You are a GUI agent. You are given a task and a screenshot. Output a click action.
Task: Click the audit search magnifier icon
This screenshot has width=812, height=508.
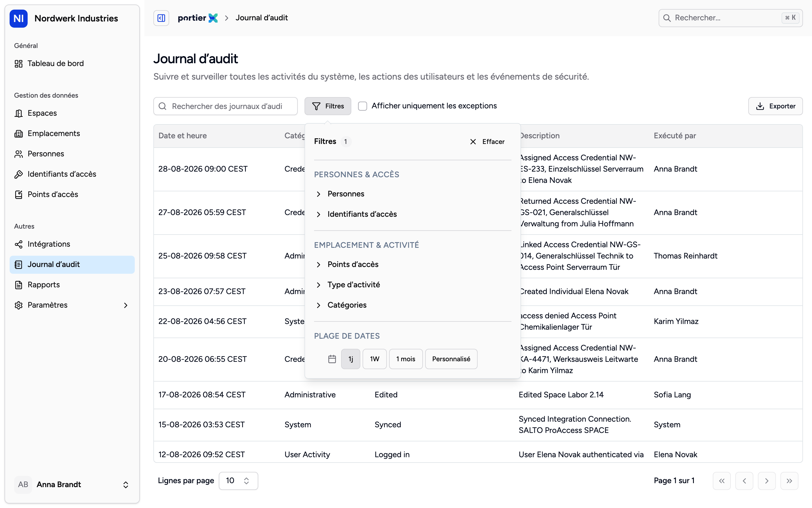162,106
